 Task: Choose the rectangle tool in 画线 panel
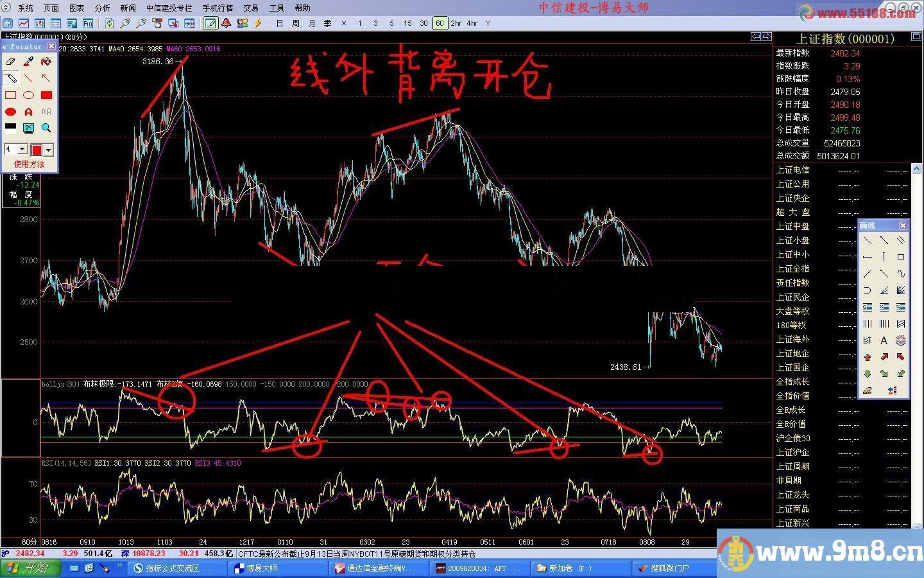click(x=901, y=257)
